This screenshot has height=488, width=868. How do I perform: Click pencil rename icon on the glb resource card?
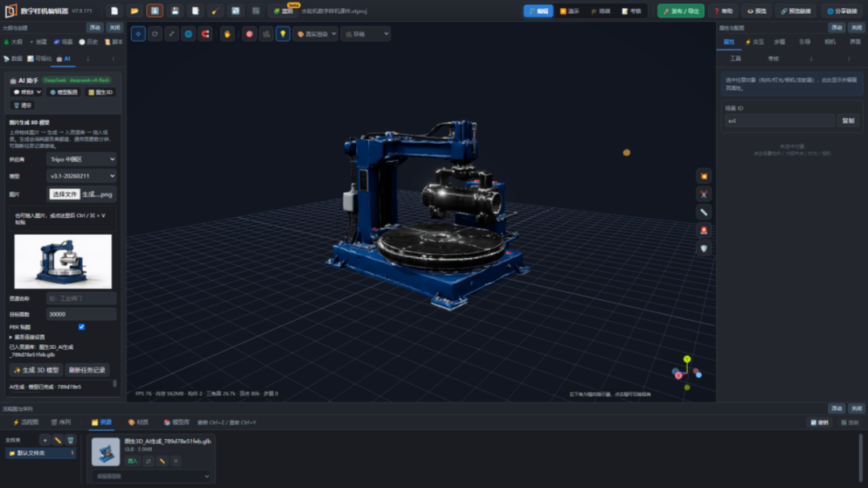pos(162,461)
